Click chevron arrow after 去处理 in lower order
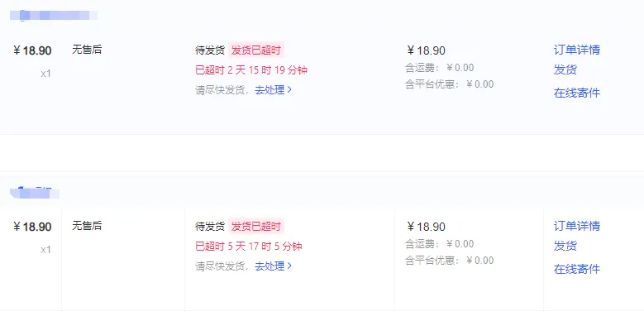644x316 pixels. [289, 266]
